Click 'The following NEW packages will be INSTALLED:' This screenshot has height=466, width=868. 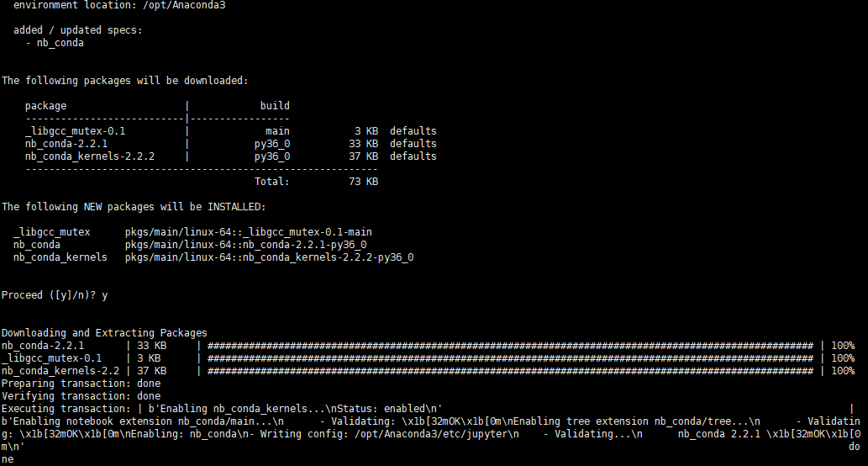point(134,207)
